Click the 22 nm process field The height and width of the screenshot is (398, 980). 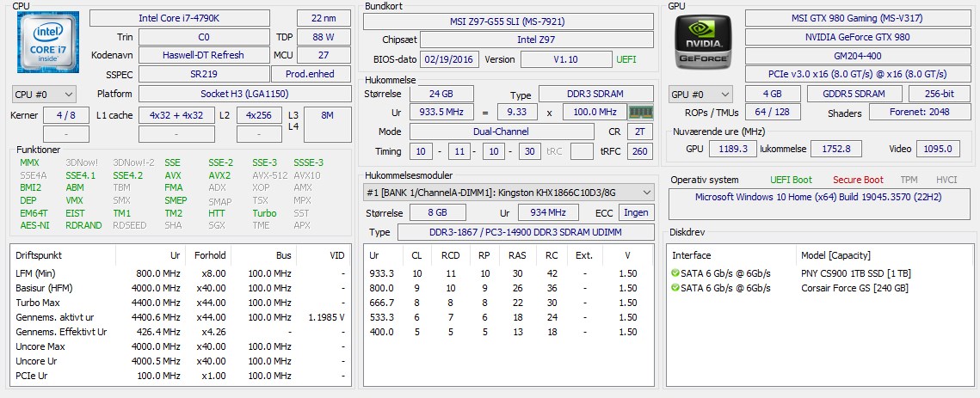pos(324,18)
